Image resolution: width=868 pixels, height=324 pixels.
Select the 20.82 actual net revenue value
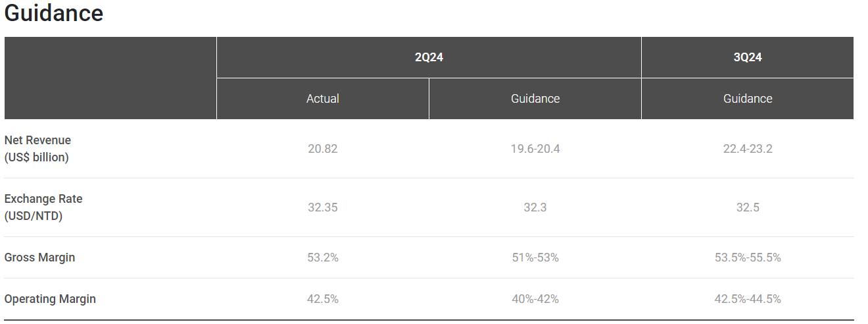click(323, 149)
